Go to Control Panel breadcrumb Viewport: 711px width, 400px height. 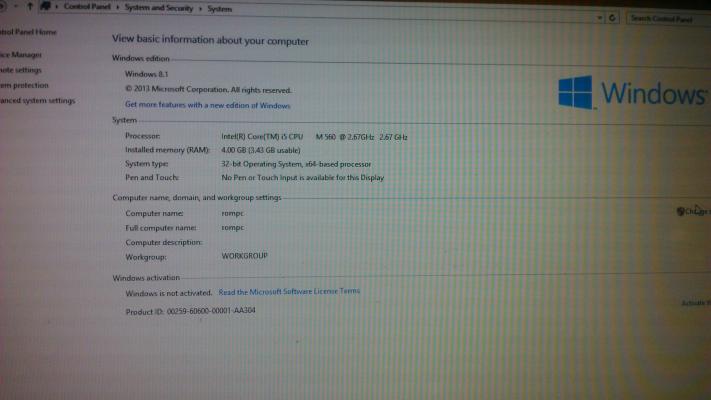click(87, 7)
